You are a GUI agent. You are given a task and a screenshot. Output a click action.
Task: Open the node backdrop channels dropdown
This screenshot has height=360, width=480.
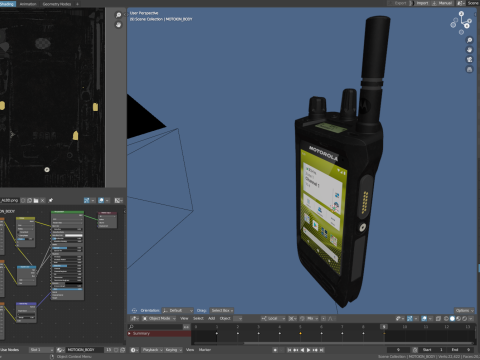coord(119,200)
